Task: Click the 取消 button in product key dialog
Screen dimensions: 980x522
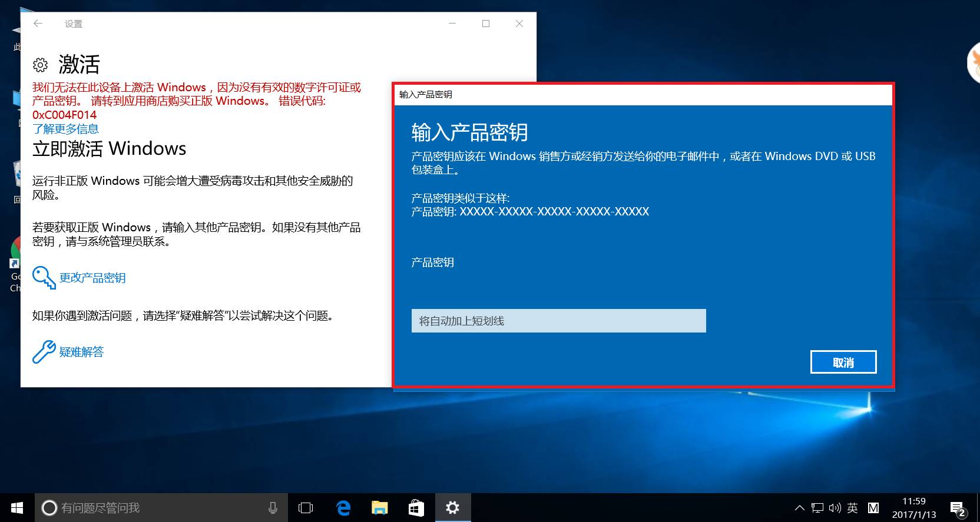Action: (843, 363)
